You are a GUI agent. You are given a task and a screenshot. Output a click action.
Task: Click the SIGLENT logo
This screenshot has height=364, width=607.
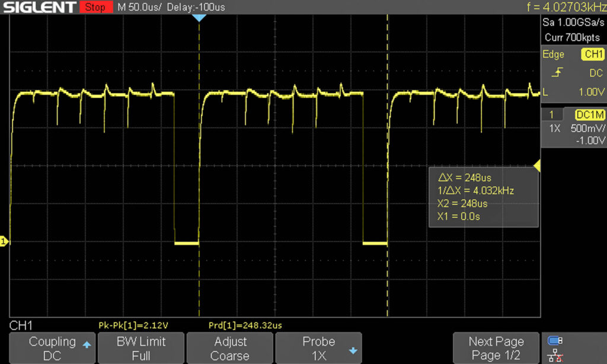[x=39, y=7]
